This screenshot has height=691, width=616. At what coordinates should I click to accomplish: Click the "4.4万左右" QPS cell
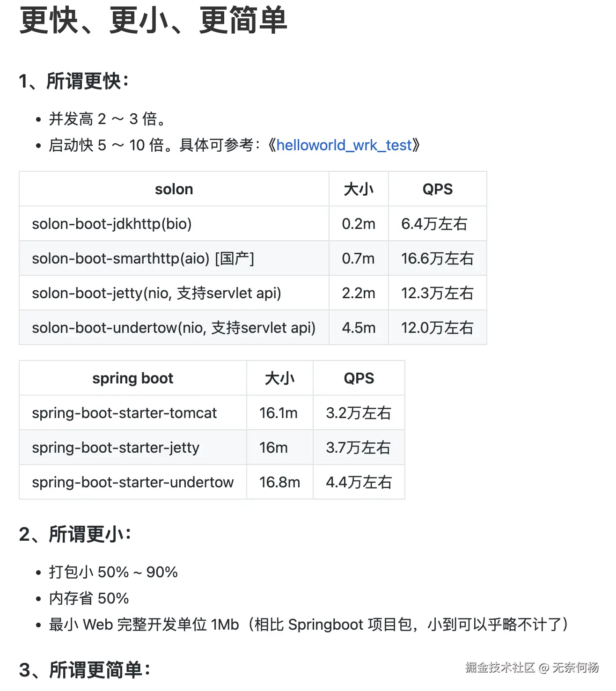pyautogui.click(x=359, y=482)
